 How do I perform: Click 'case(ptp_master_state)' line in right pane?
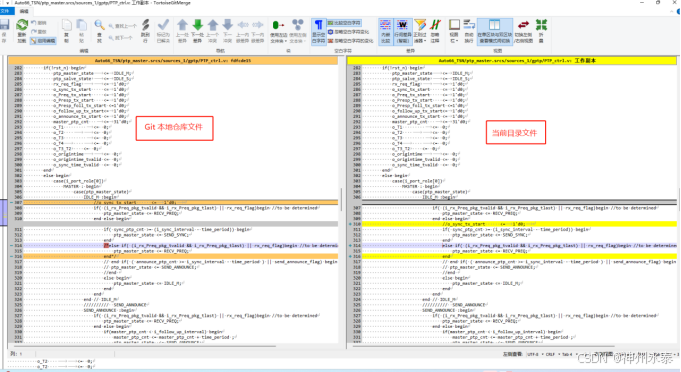tap(440, 191)
